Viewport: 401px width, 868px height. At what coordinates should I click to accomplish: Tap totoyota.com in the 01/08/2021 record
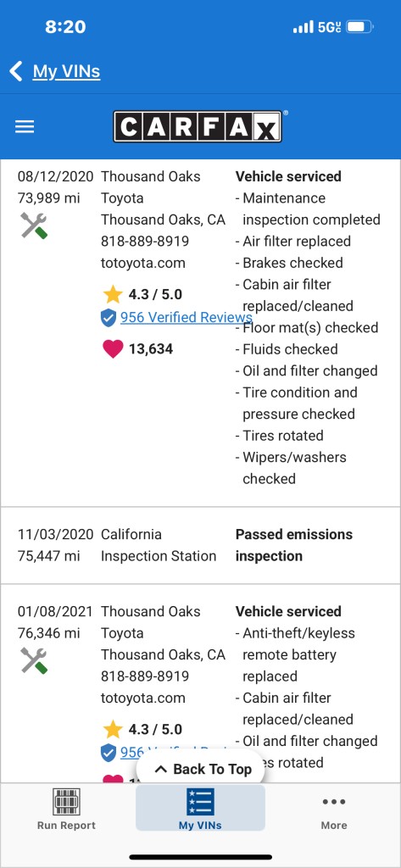point(143,698)
